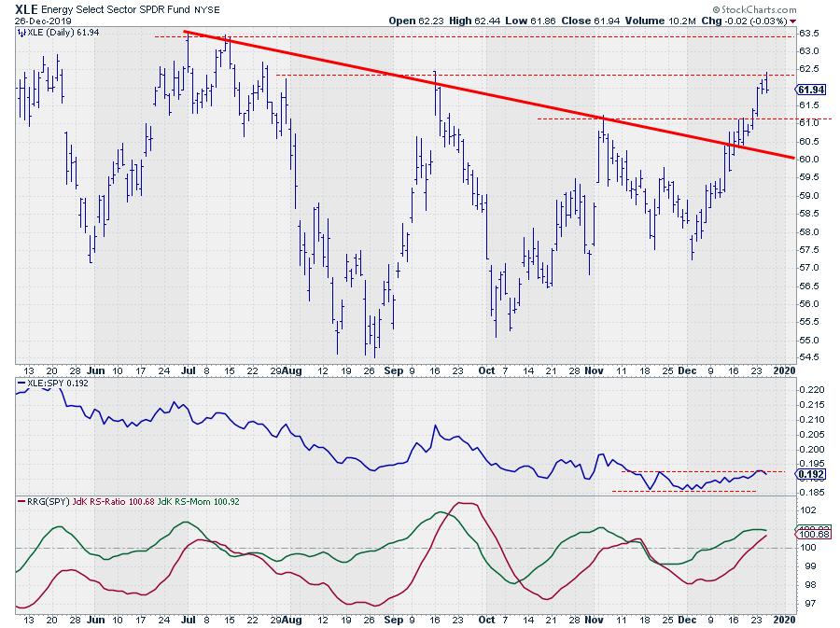Click the XLE:SPY 0.192 legend label
Image resolution: width=840 pixels, height=628 pixels.
(58, 384)
